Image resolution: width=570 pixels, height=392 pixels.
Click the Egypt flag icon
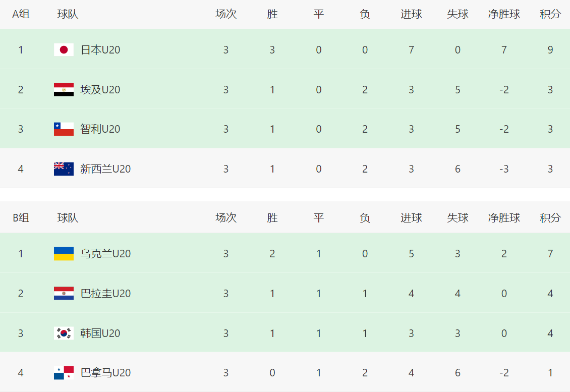[x=64, y=89]
